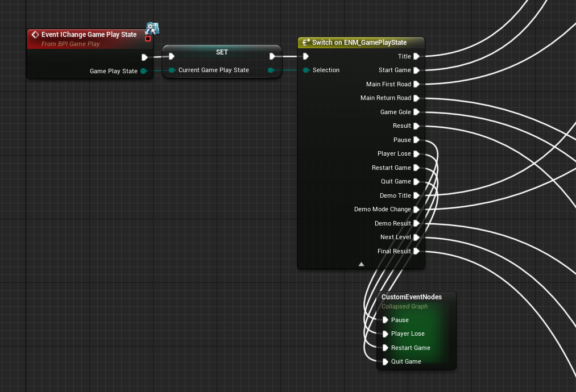
Task: Click the Final Result output pin
Action: [417, 251]
